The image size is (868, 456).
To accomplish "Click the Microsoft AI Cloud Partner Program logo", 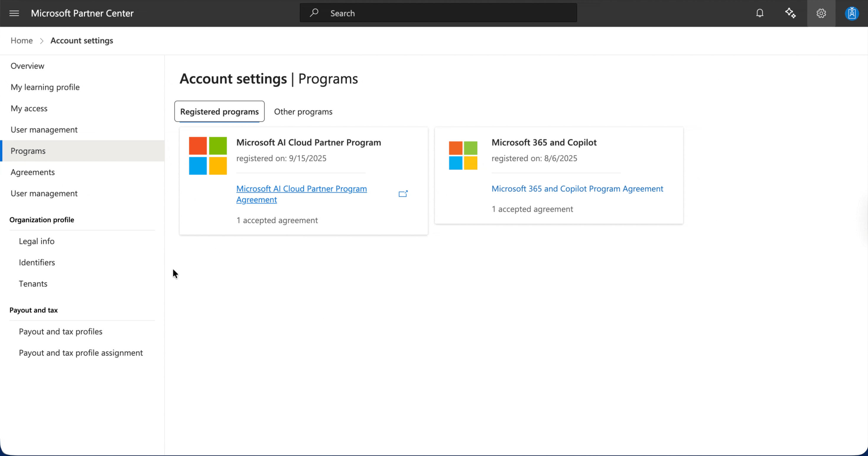I will [x=208, y=156].
